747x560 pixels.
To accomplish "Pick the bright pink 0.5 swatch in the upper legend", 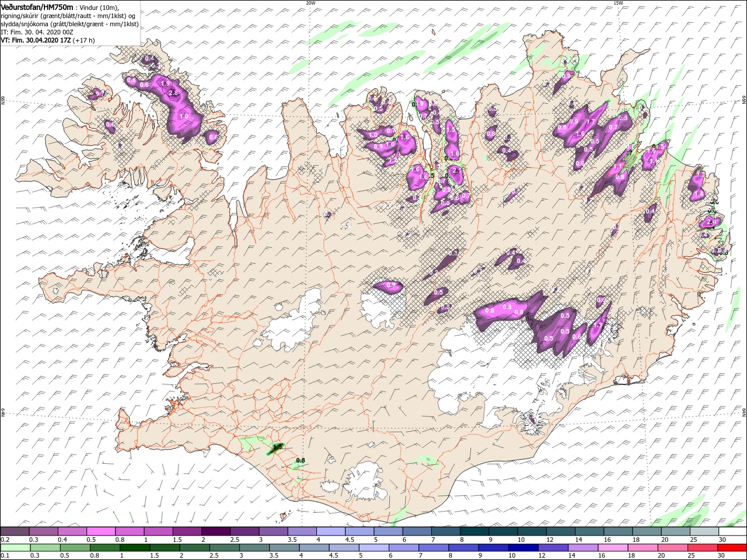I will tap(101, 531).
